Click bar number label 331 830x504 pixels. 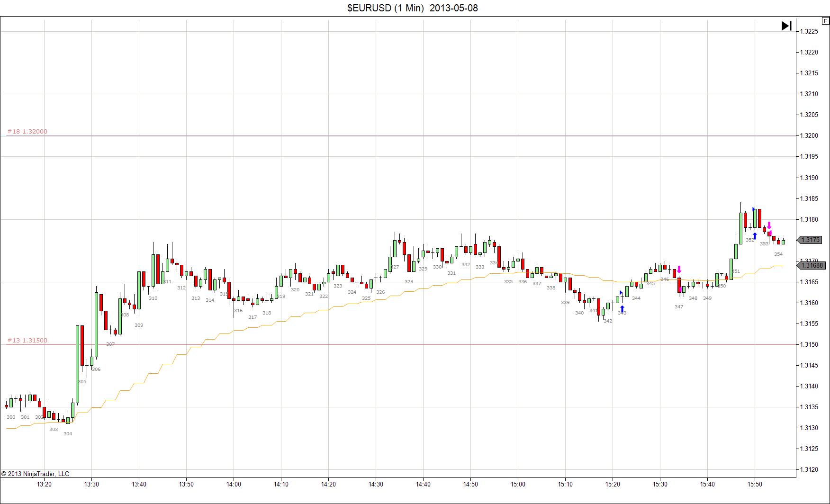coord(451,273)
